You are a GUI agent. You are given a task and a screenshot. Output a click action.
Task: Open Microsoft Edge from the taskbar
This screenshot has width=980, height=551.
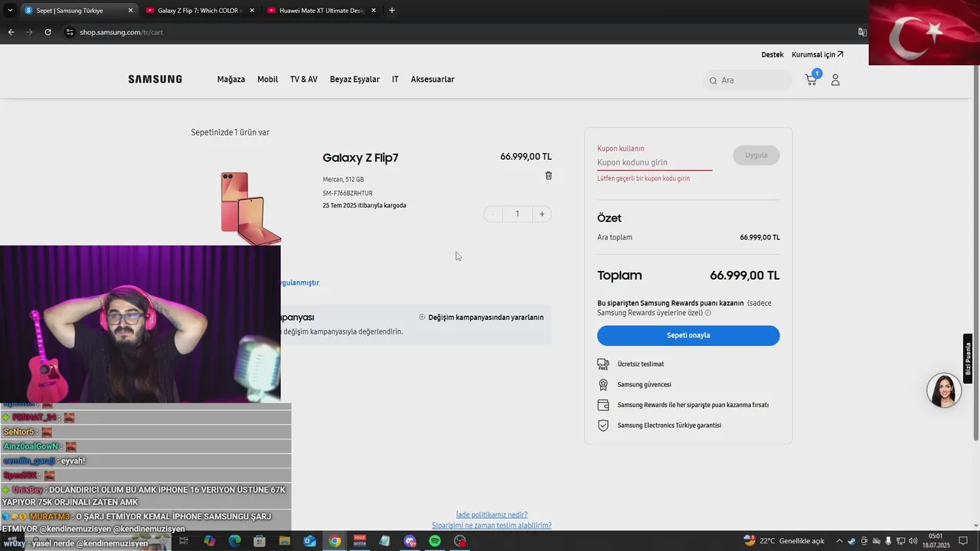coord(234,541)
